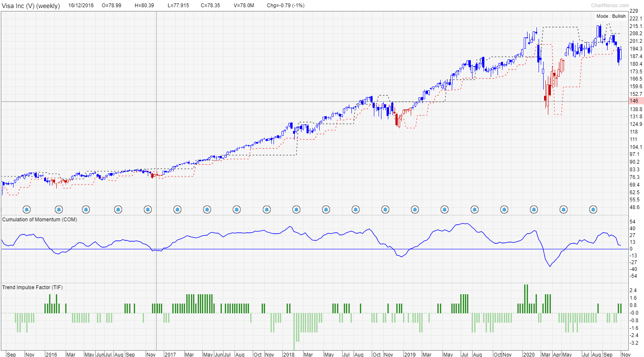Click the bell marker at November 2017
This screenshot has height=357, width=644.
click(266, 209)
